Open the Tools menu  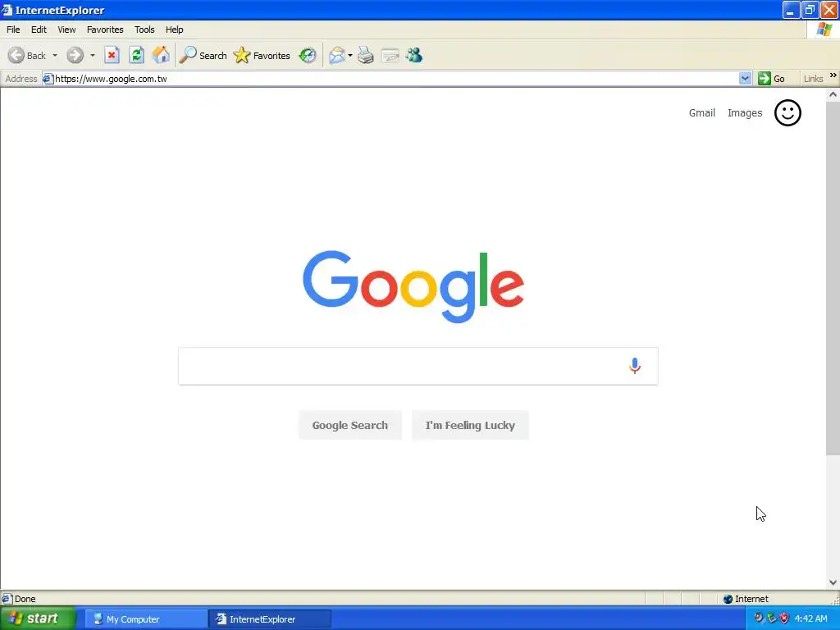click(x=144, y=30)
